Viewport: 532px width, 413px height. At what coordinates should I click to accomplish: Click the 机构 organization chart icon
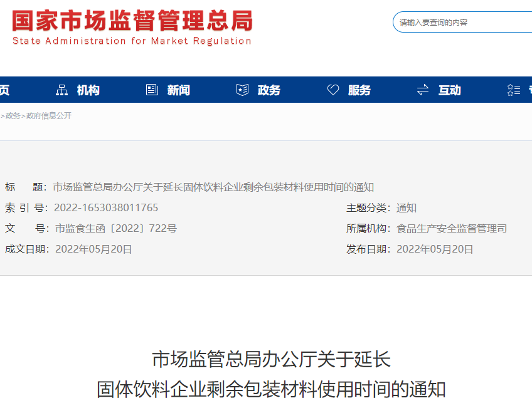[x=61, y=90]
